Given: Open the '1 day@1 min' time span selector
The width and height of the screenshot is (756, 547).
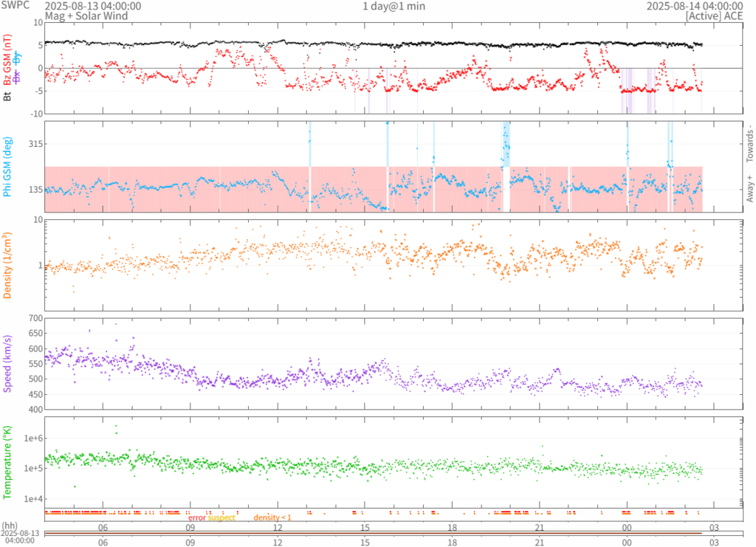Looking at the screenshot, I should point(394,6).
